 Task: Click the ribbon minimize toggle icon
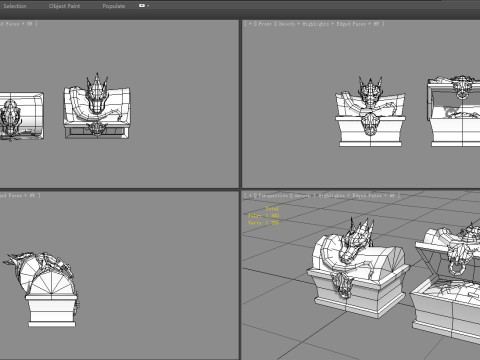tap(142, 6)
